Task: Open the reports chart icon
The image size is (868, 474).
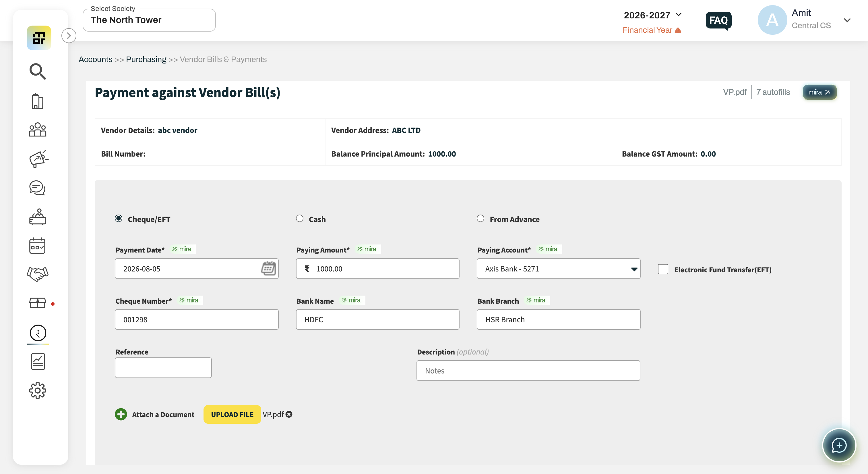Action: pyautogui.click(x=38, y=361)
